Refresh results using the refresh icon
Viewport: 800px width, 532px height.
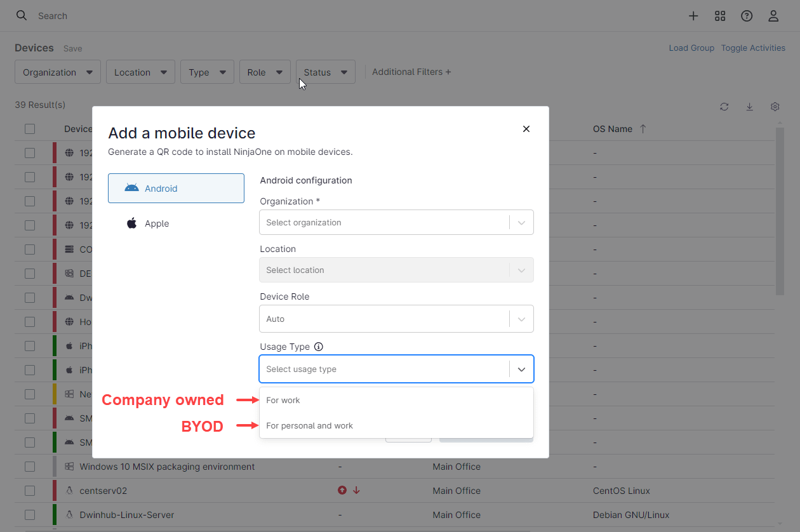(x=724, y=107)
